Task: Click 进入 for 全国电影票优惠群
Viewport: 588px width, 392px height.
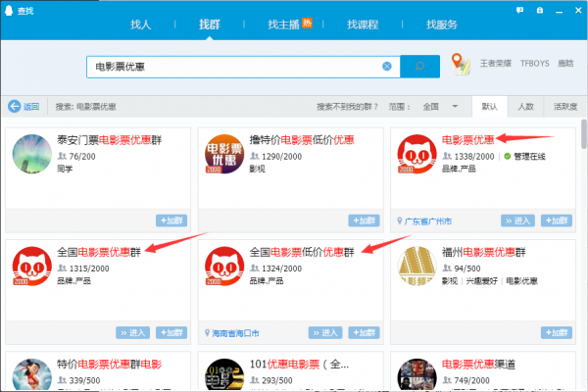Action: click(132, 333)
